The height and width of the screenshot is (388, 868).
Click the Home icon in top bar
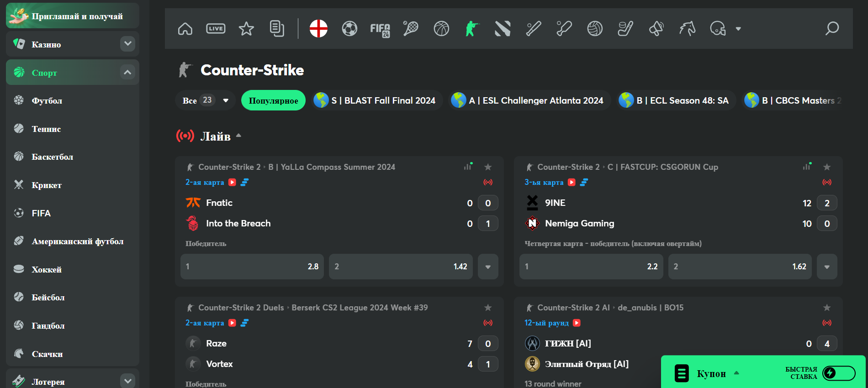point(185,29)
